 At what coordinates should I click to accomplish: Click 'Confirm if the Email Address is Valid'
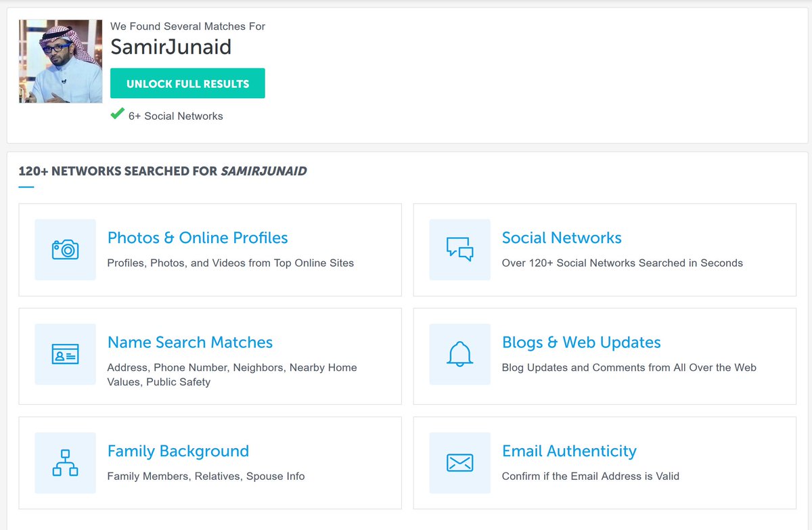tap(591, 476)
